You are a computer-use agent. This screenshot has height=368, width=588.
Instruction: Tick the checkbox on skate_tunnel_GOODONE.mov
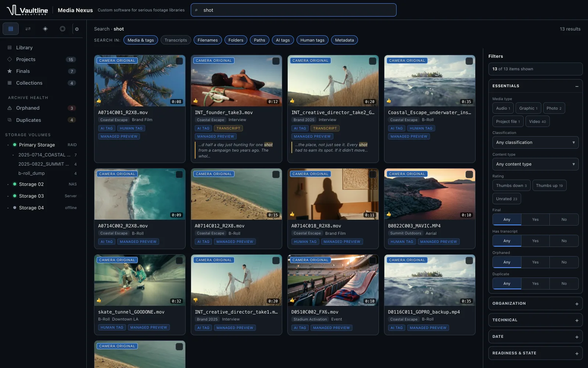coord(179,261)
